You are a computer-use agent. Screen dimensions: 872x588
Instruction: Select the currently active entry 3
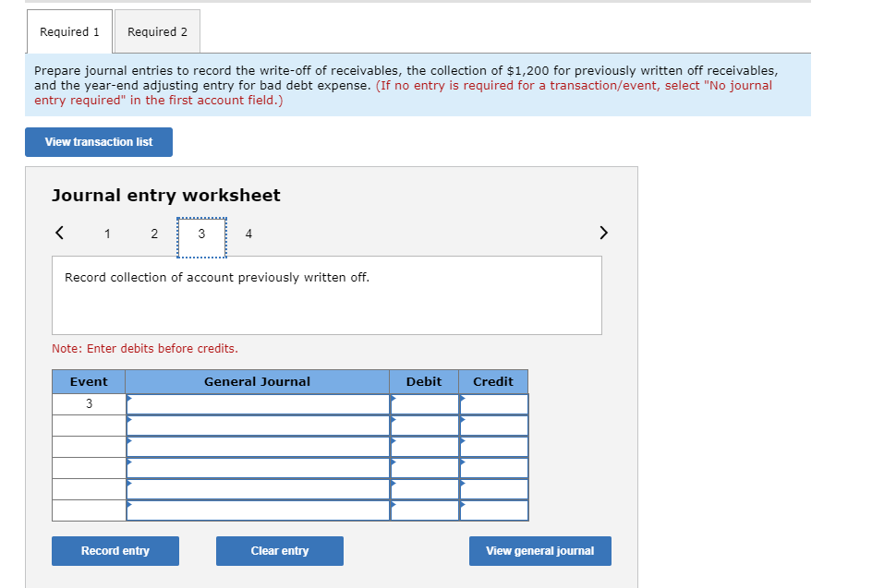click(x=201, y=234)
